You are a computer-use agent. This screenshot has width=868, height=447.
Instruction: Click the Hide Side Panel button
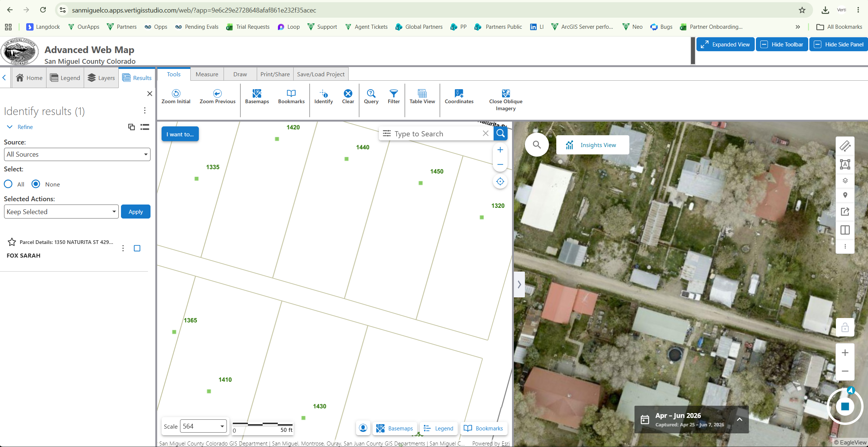[839, 44]
